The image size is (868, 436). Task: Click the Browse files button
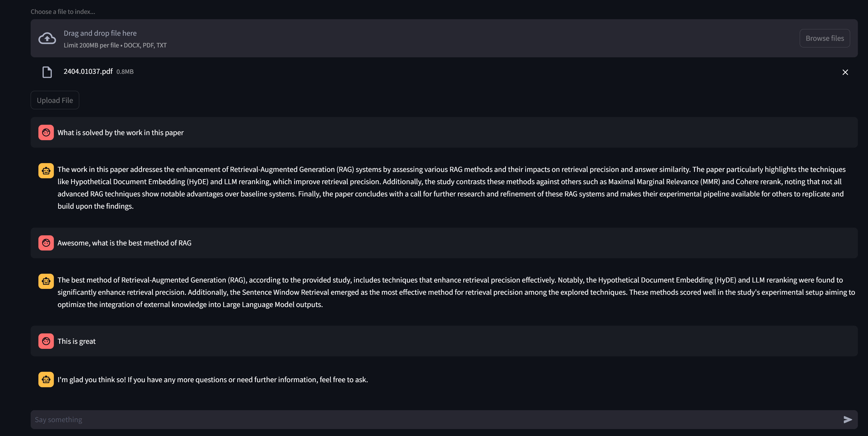825,38
